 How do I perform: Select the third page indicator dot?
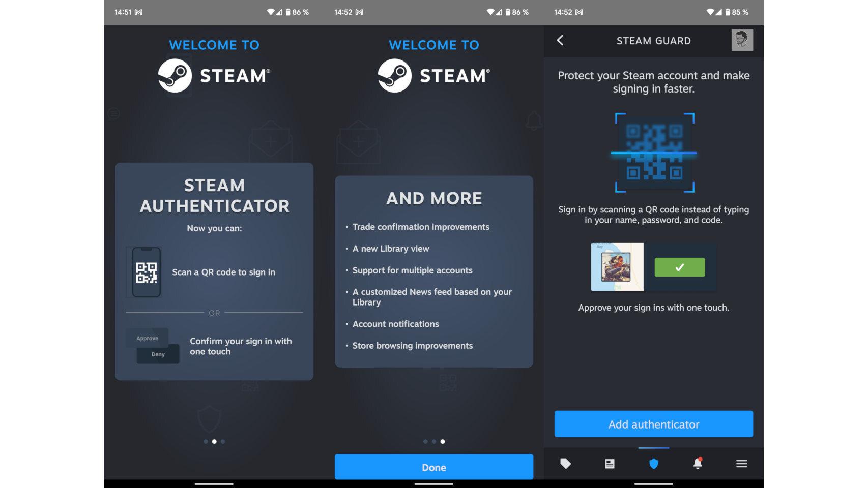point(443,442)
